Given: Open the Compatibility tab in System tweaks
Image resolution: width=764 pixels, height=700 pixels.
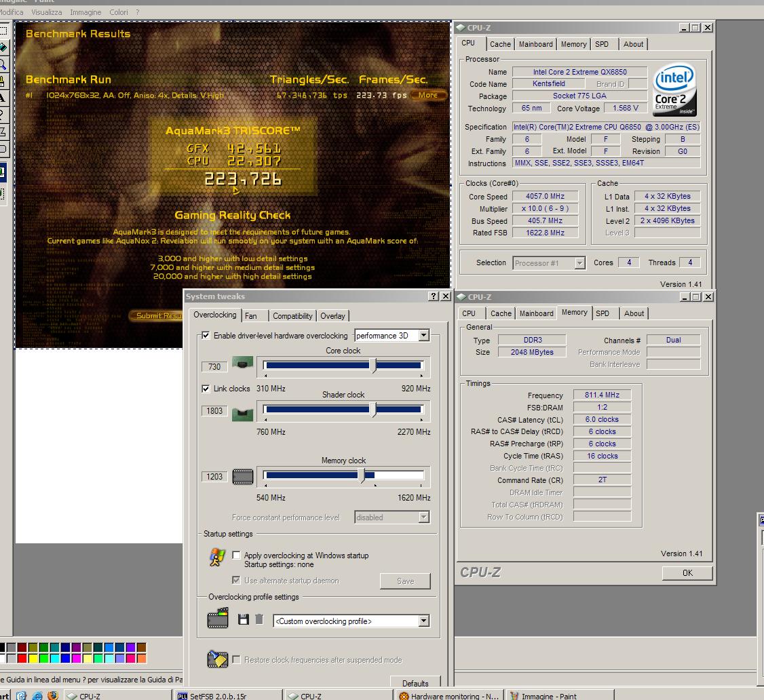Looking at the screenshot, I should click(x=292, y=316).
